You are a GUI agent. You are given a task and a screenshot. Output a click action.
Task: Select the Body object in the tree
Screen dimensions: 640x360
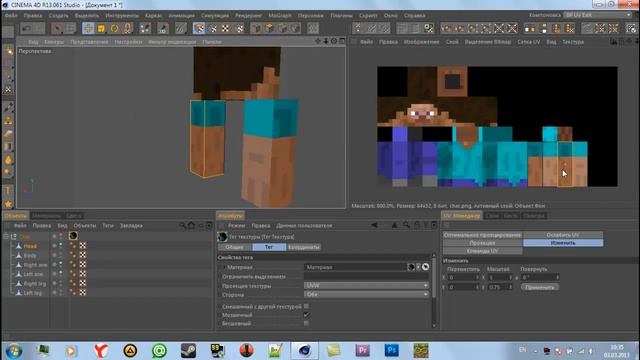[30, 255]
